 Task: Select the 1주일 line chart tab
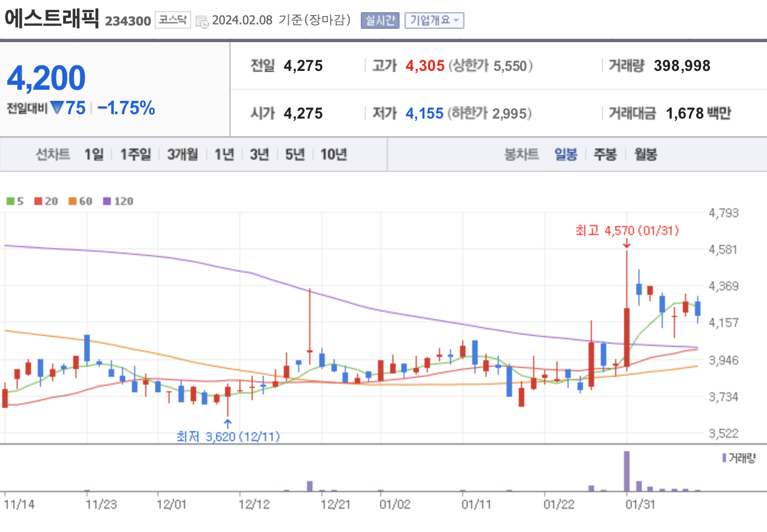click(x=136, y=154)
